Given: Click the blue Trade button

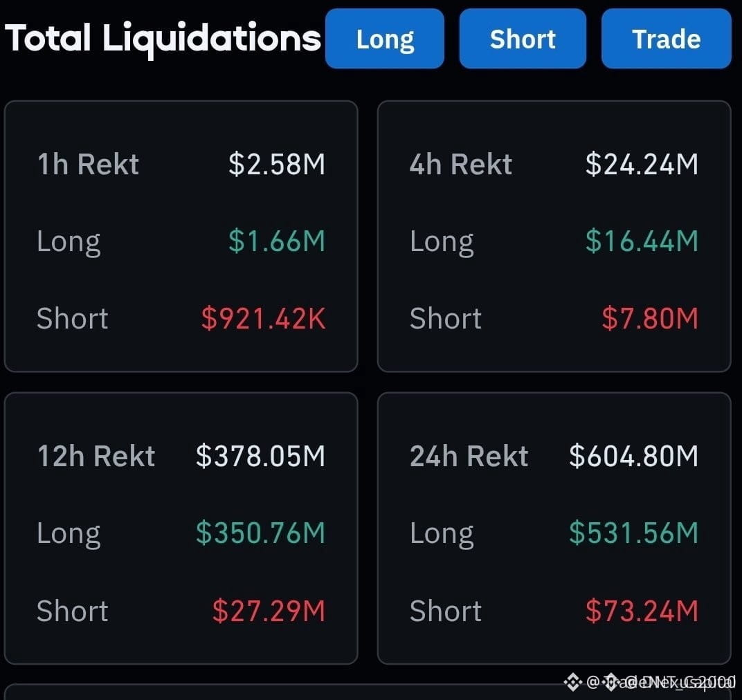Looking at the screenshot, I should [x=667, y=38].
